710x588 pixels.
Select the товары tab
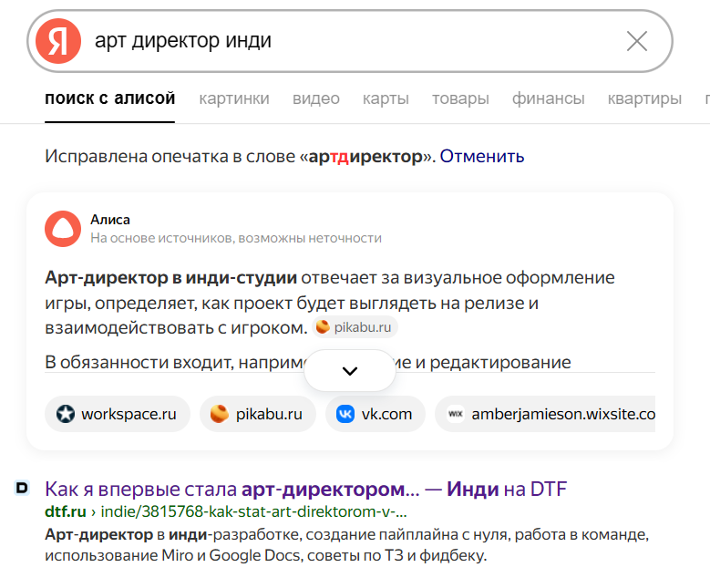tap(460, 98)
